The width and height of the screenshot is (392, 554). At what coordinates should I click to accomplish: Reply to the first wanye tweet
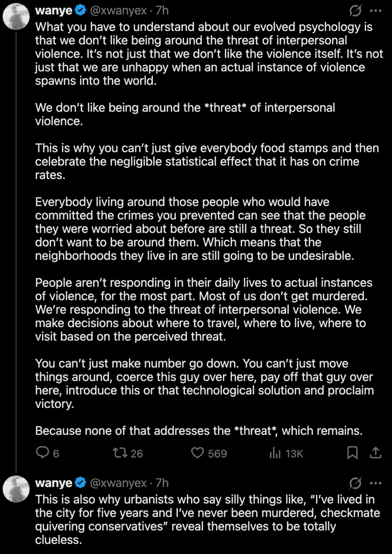[x=42, y=453]
